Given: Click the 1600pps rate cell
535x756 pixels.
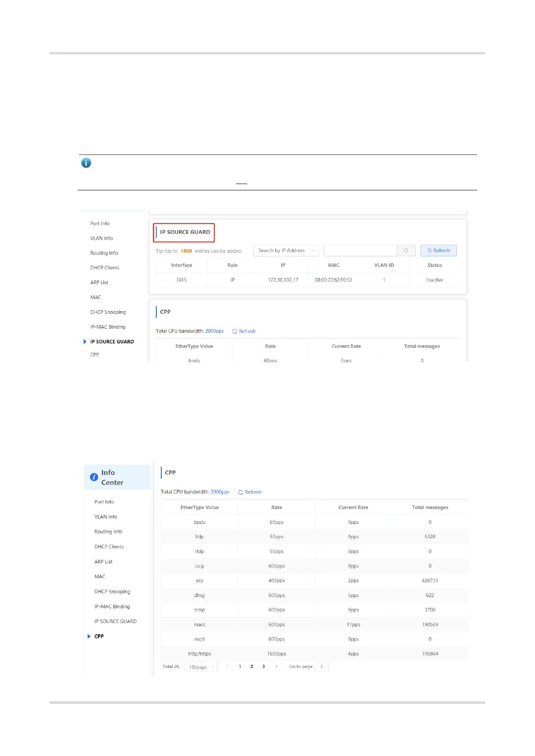Looking at the screenshot, I should click(277, 654).
